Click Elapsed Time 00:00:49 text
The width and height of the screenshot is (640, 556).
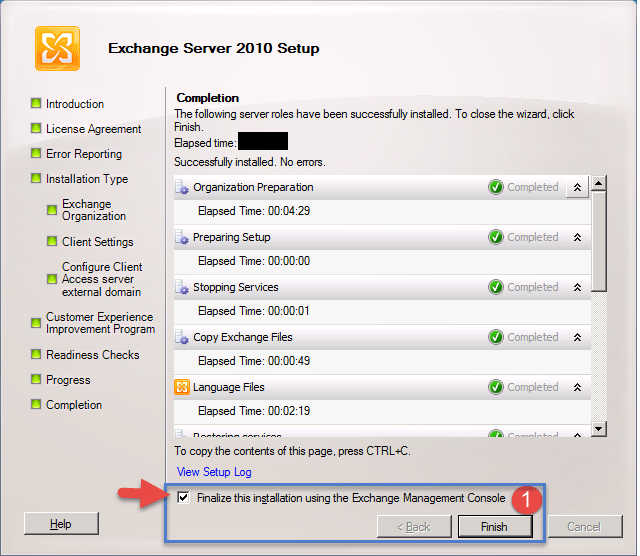click(254, 361)
